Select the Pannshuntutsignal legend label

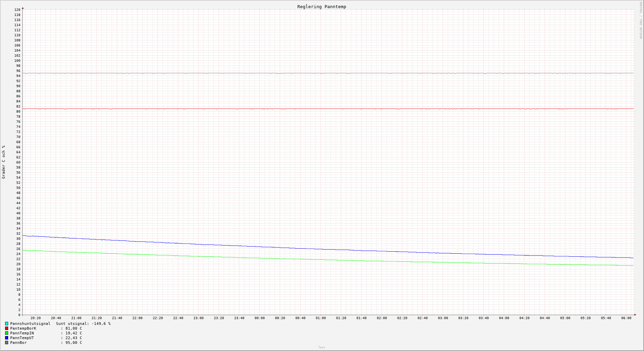[x=30, y=324]
